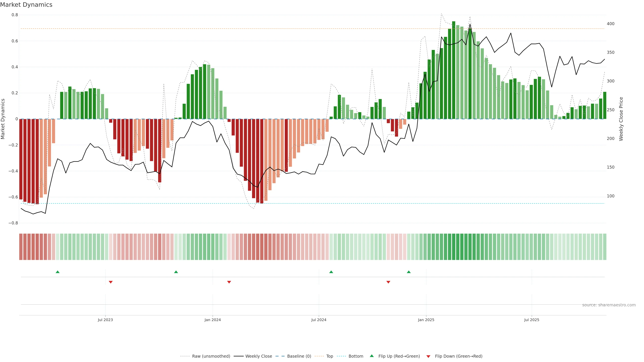Screen dimensions: 644x362
Task: Click the last red Flip Down triangle marker
Action: click(388, 282)
